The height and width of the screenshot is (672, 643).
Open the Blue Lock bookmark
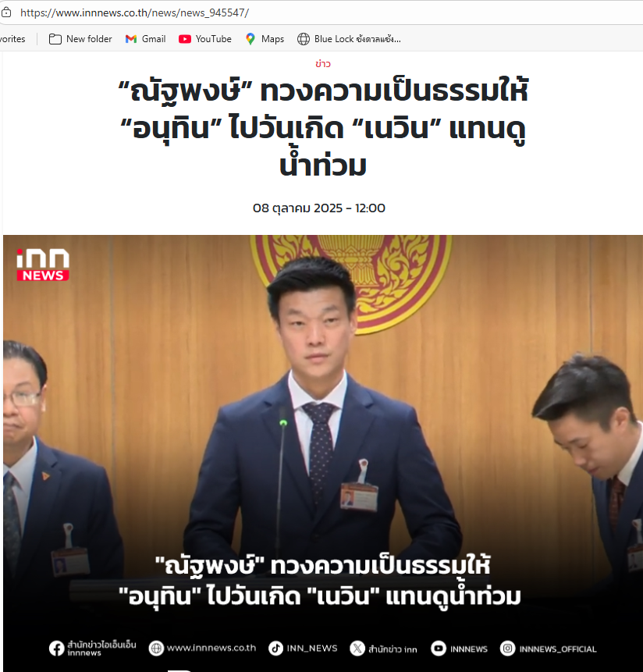tap(349, 39)
